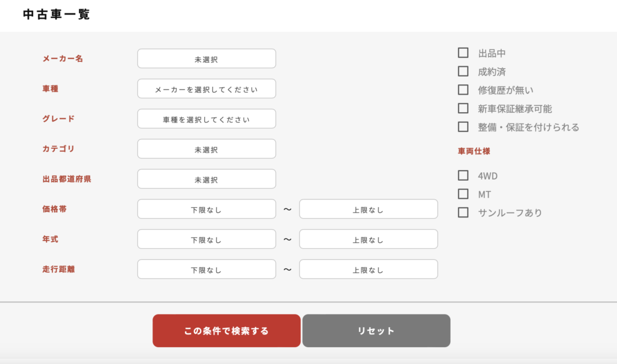Open the 出品都道府県 dropdown
This screenshot has height=364, width=617.
tap(207, 179)
